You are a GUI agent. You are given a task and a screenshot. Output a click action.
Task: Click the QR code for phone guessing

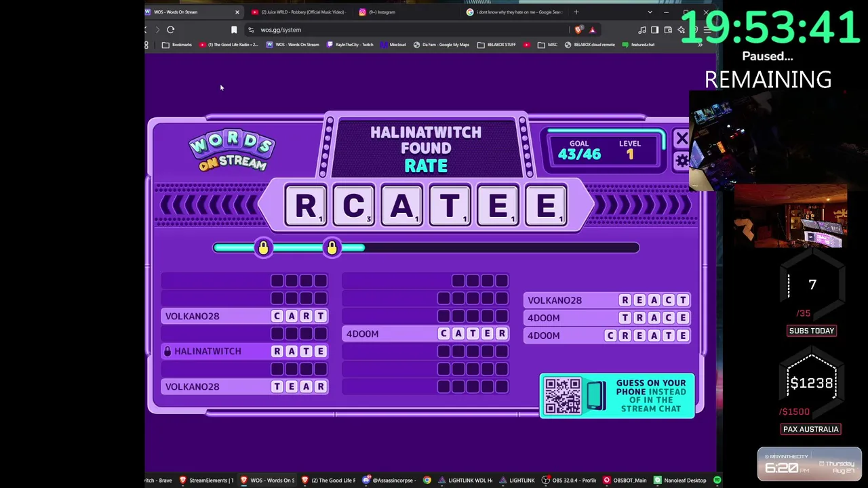[x=563, y=396]
